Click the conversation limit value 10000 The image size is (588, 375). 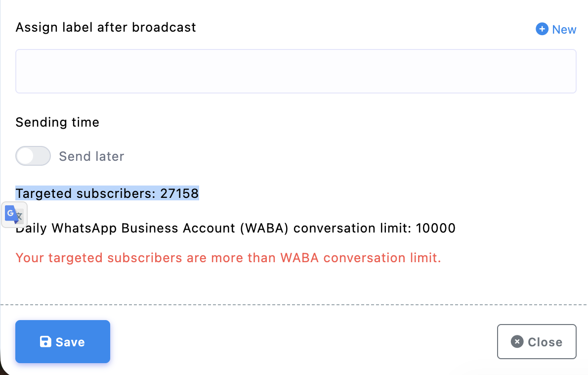(x=435, y=228)
